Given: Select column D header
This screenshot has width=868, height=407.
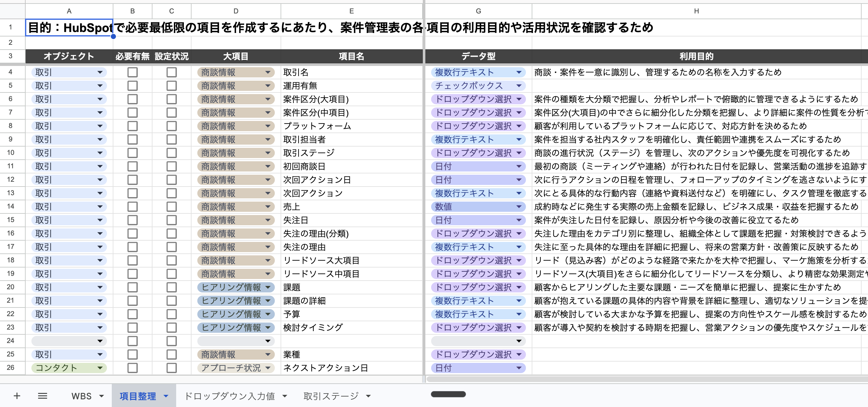Looking at the screenshot, I should (236, 11).
